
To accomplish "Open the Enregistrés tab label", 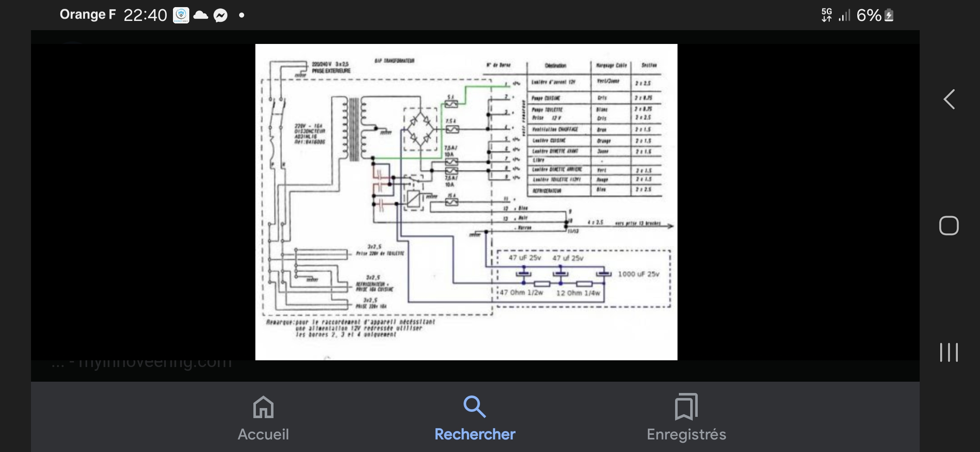I will (686, 434).
